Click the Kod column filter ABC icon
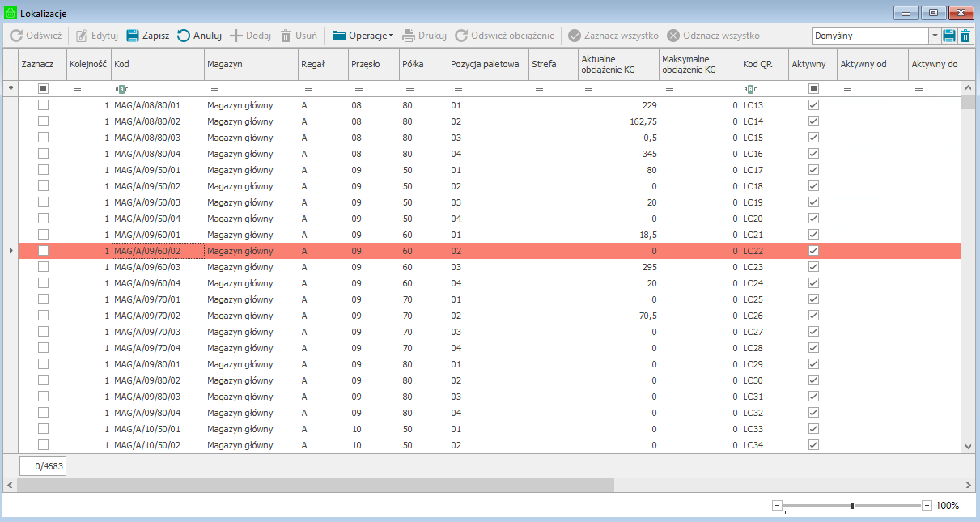 121,89
